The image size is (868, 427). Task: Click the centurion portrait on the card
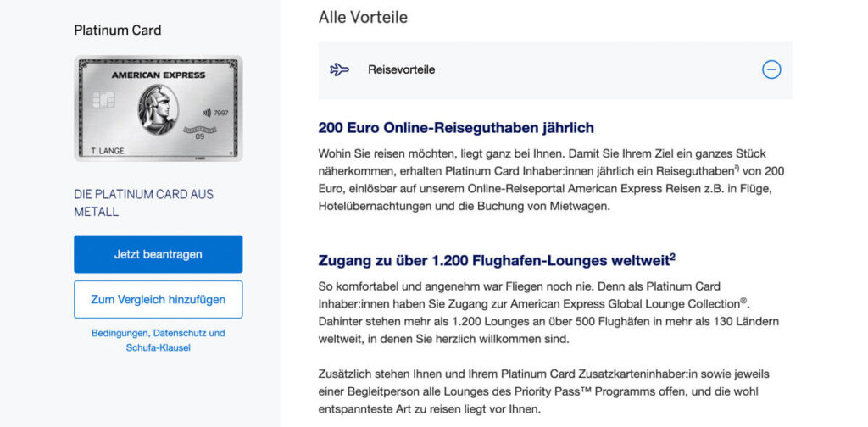[x=158, y=109]
